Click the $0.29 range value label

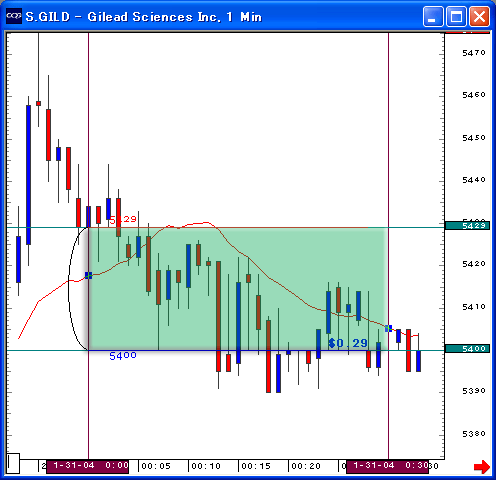click(348, 343)
